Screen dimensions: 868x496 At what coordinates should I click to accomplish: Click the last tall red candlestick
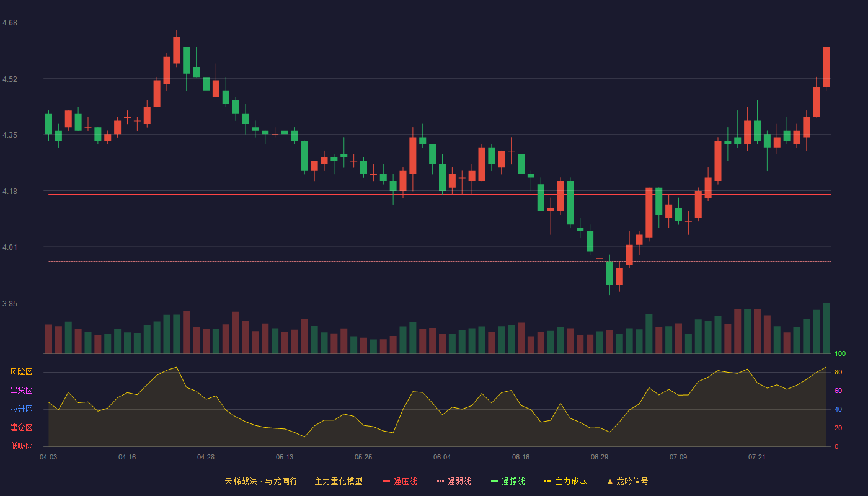tap(826, 67)
